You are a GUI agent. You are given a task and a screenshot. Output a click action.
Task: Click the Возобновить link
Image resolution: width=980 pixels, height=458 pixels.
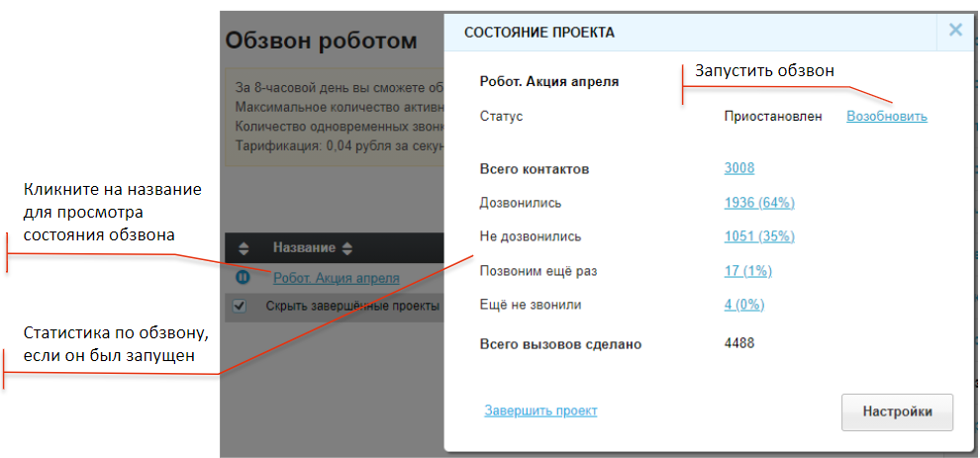pyautogui.click(x=887, y=116)
